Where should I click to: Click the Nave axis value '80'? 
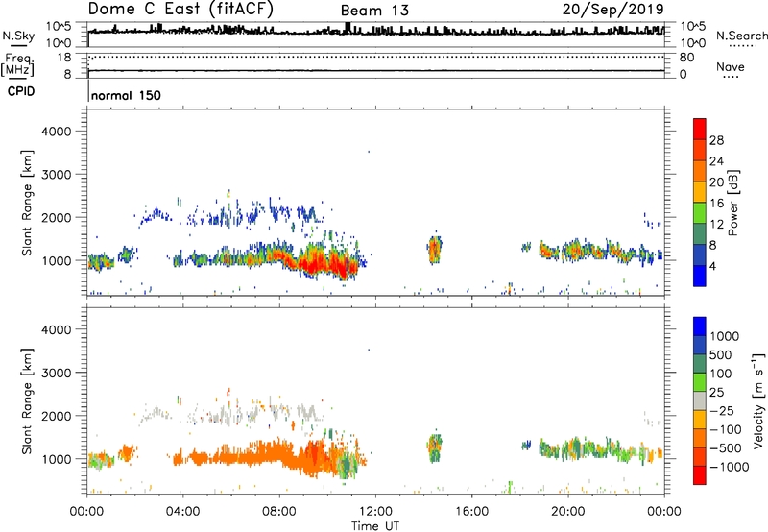click(x=686, y=58)
